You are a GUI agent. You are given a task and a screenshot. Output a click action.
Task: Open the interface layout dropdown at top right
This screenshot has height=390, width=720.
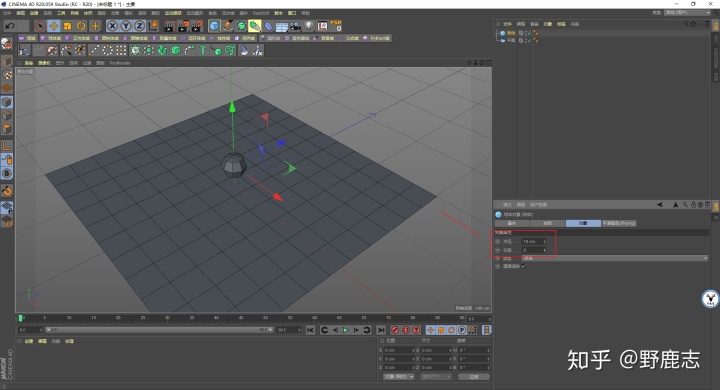pyautogui.click(x=687, y=13)
